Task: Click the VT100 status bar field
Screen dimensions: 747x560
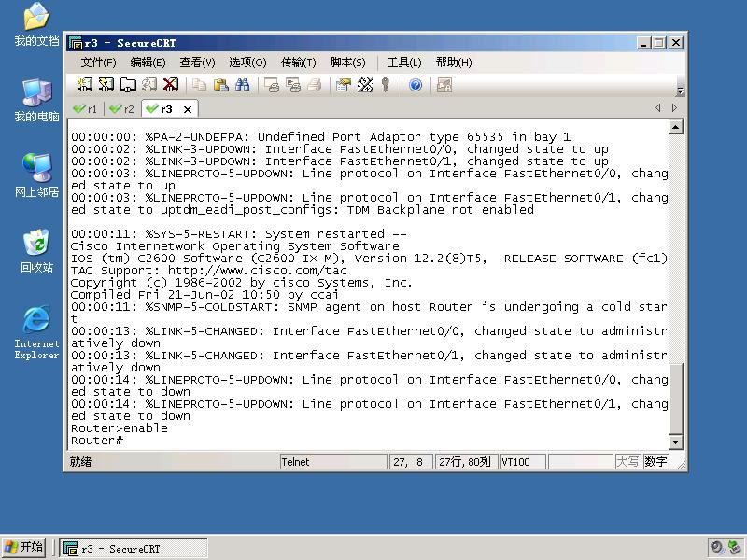Action: (x=523, y=462)
